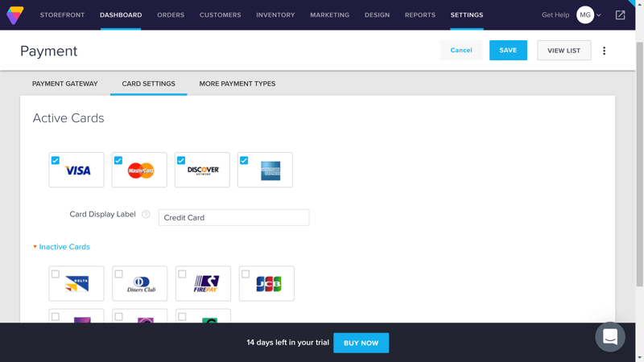Expand the account menu chevron
This screenshot has width=644, height=362.
pos(599,15)
